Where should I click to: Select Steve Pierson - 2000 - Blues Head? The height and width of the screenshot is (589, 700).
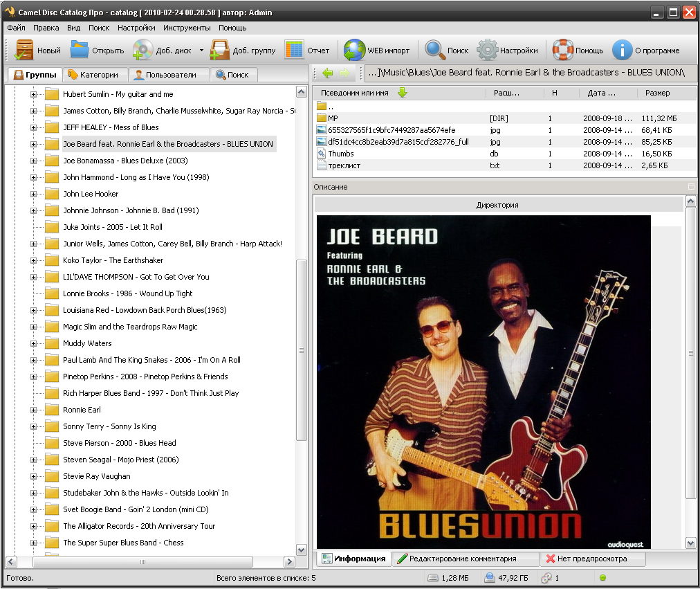point(119,443)
